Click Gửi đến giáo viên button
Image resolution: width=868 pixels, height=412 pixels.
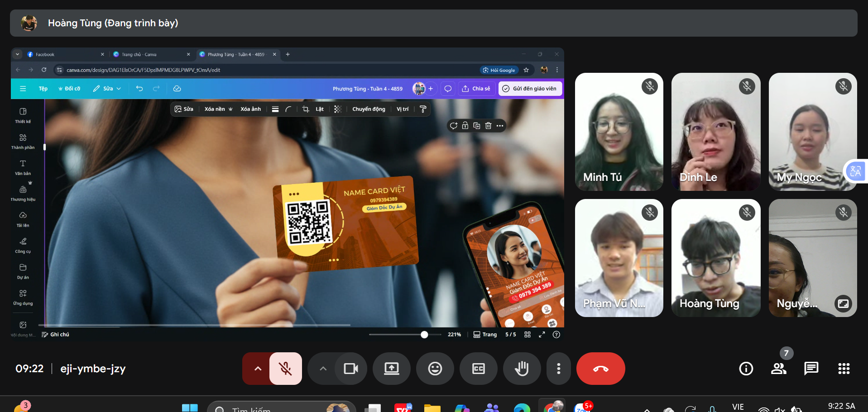coord(530,89)
